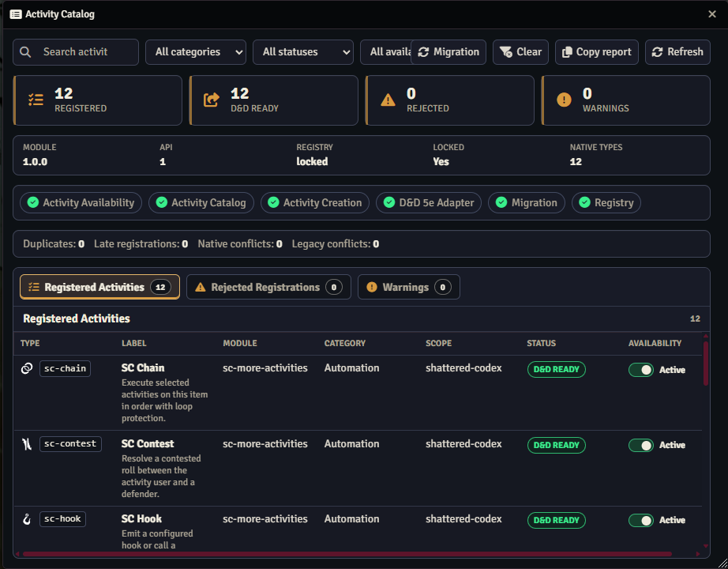Clear the filters with Clear button

pos(520,52)
